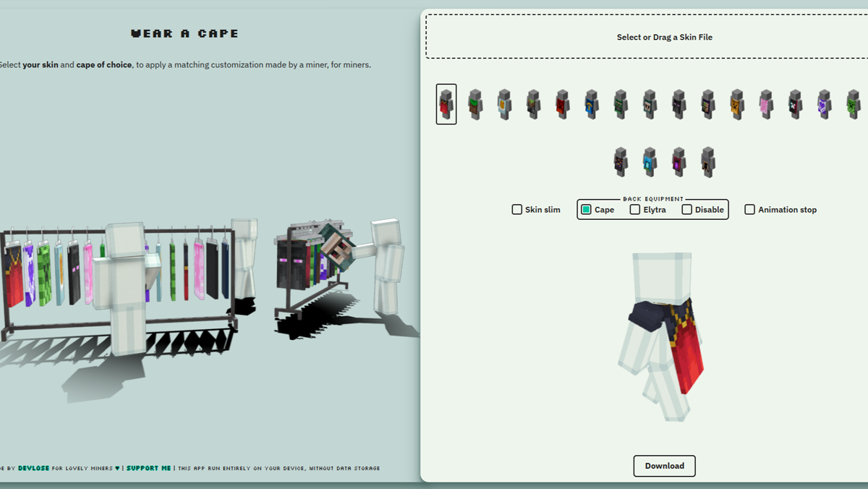
Task: Pick the pink cherry blossom cape
Action: coord(765,103)
